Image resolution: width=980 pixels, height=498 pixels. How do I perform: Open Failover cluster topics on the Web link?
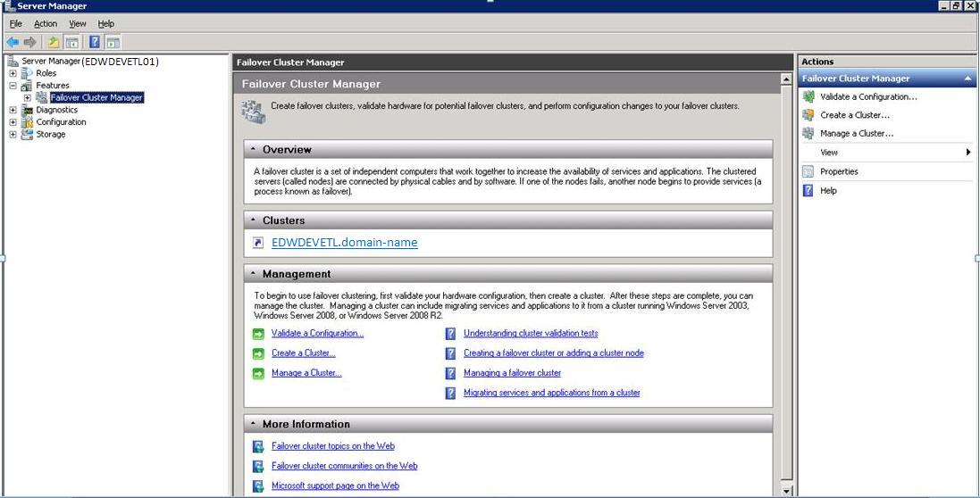point(333,446)
